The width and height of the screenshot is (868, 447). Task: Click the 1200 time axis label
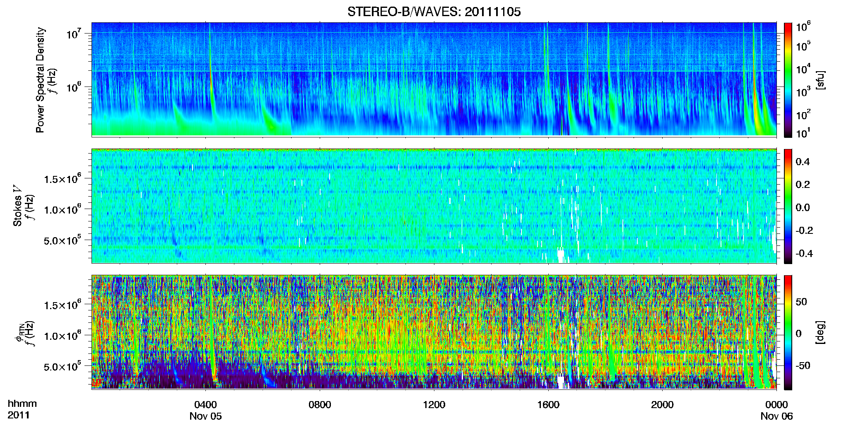click(x=434, y=405)
